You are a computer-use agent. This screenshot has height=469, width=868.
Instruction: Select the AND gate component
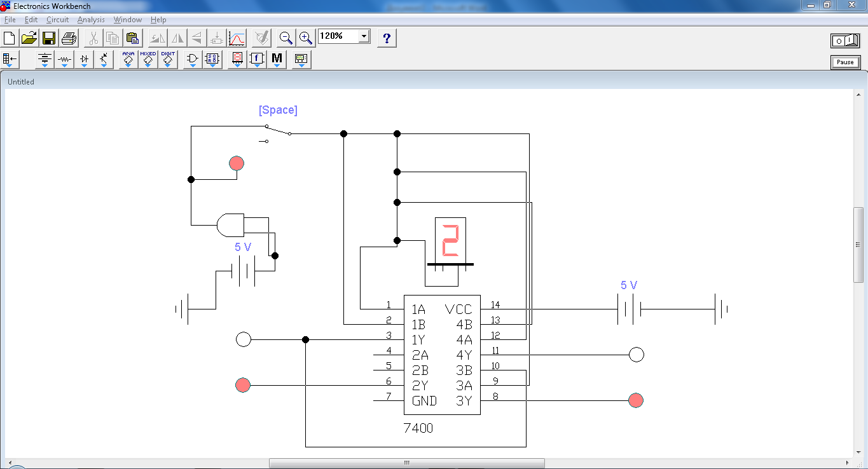pyautogui.click(x=230, y=224)
